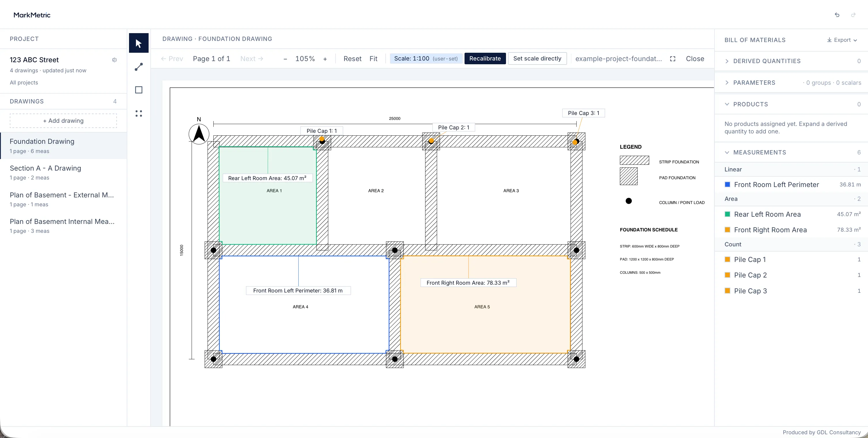Select the Pile Cap 3 measurement row
The image size is (868, 438).
point(791,291)
